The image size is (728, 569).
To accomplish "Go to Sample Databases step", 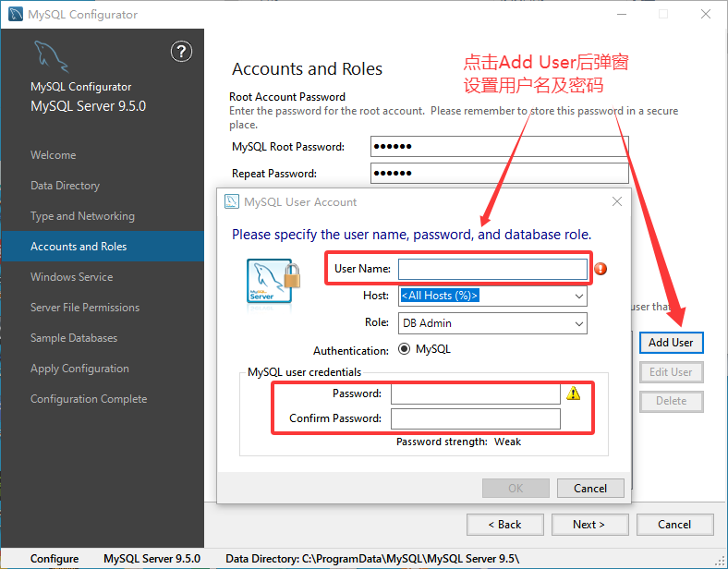I will [x=74, y=338].
